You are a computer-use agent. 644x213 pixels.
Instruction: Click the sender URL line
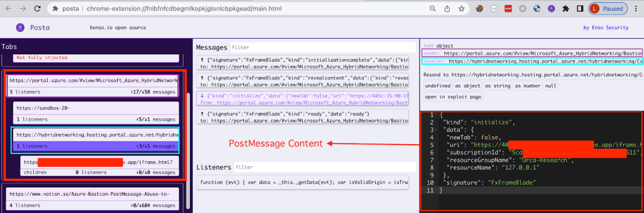click(532, 54)
